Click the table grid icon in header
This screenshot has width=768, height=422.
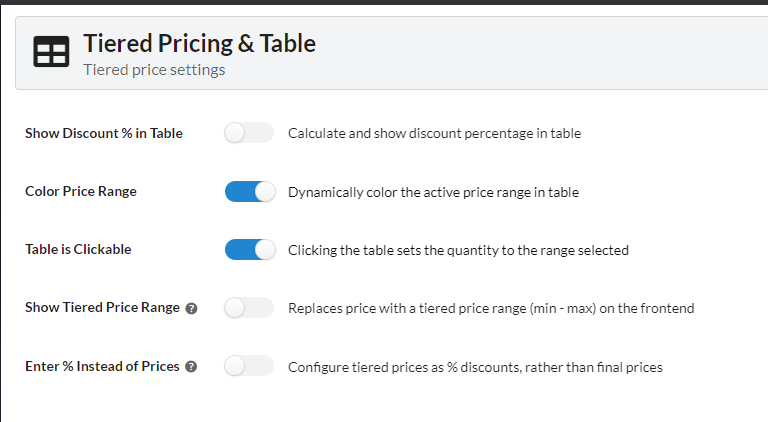[x=51, y=51]
